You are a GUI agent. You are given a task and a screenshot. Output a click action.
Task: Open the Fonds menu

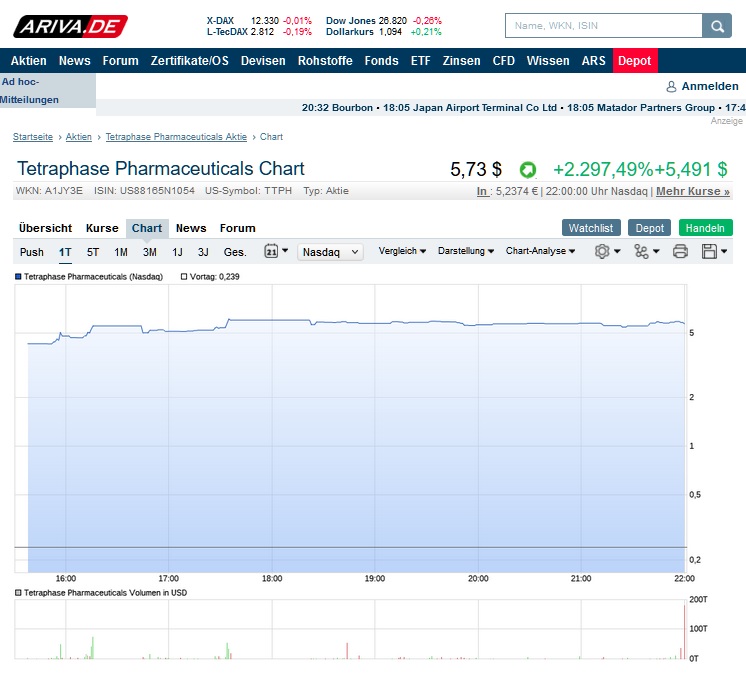(382, 61)
